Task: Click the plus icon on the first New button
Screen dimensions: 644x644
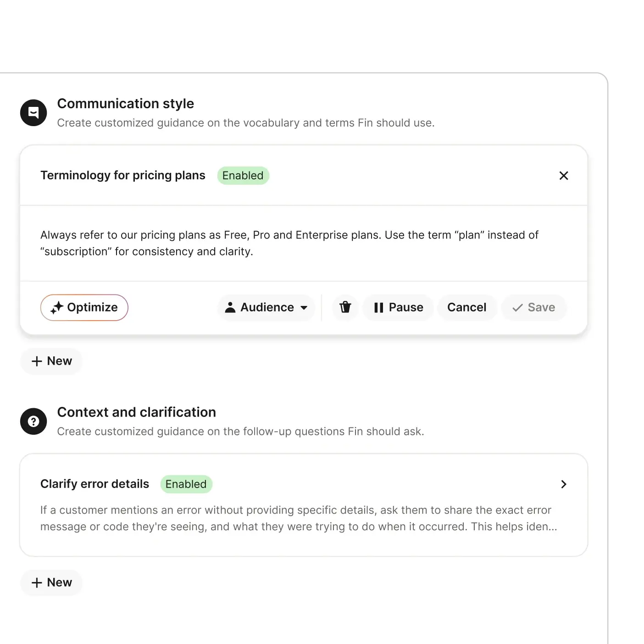Action: click(37, 361)
